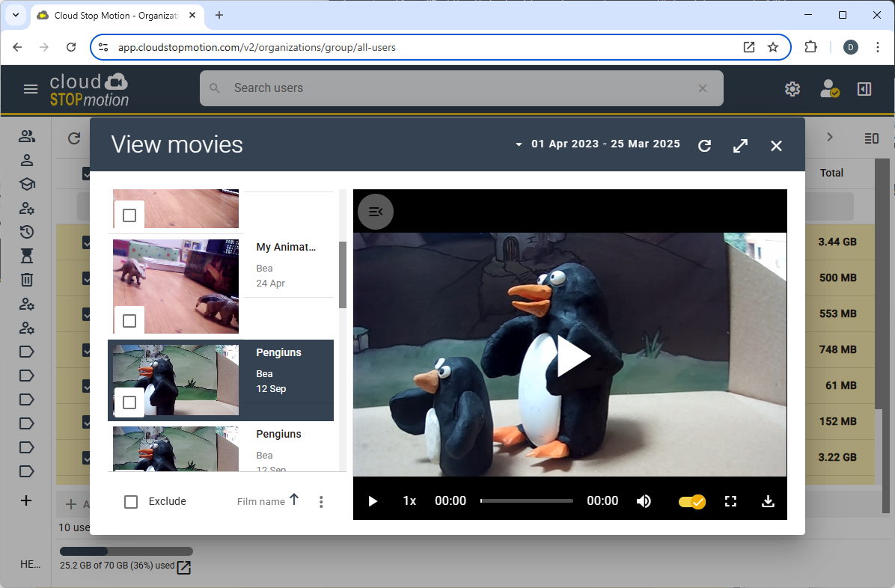Expand the View movies dialog to full size
Screen dimensions: 895x588
740,146
